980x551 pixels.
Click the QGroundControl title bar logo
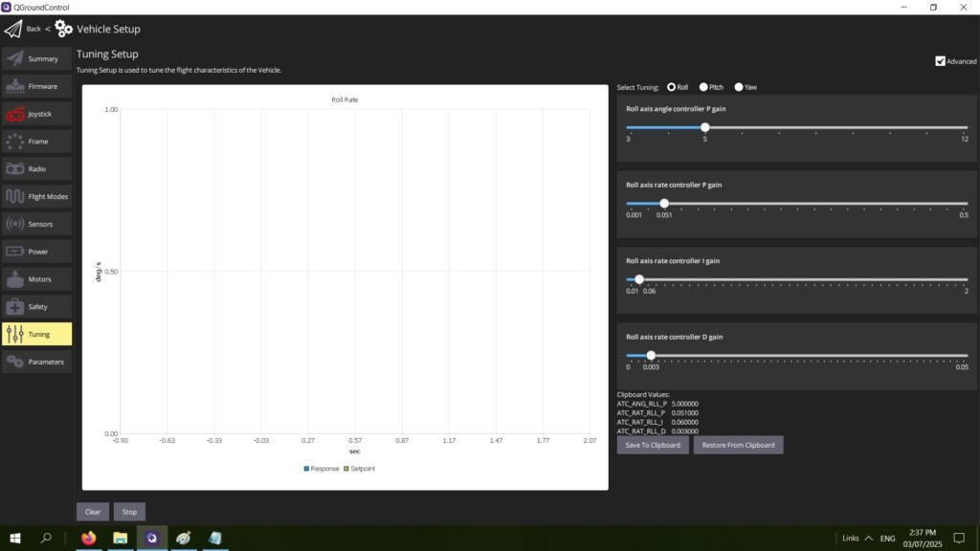(7, 7)
